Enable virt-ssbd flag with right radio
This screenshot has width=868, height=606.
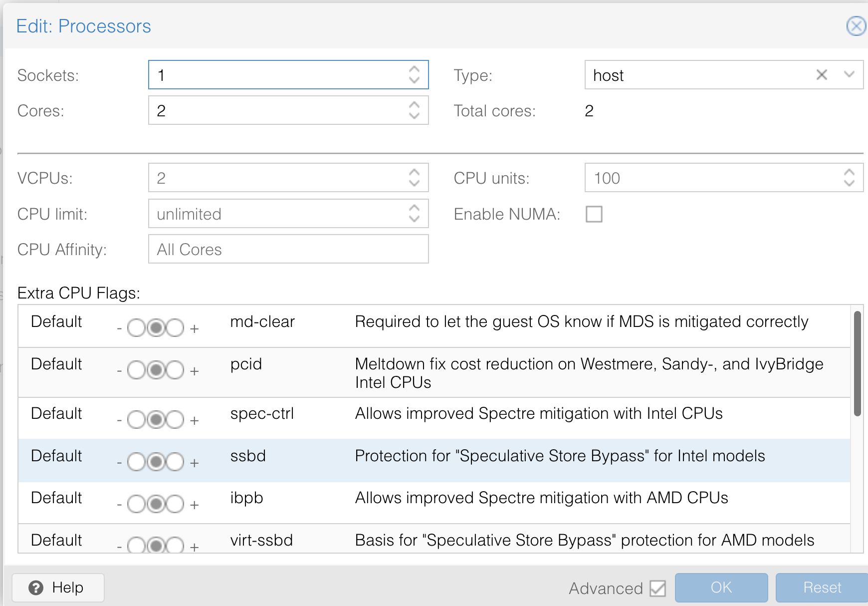175,545
